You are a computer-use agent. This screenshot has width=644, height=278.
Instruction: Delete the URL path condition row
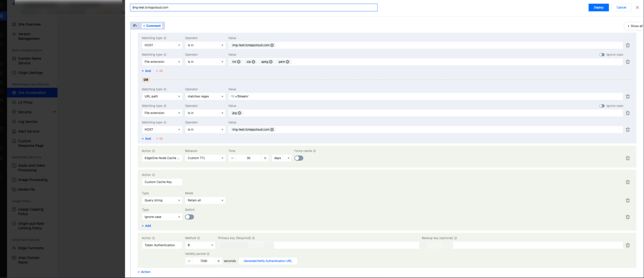tap(627, 96)
